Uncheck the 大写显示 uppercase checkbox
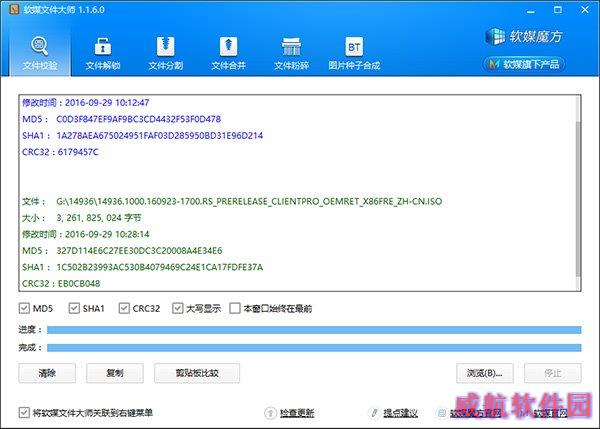Image resolution: width=600 pixels, height=429 pixels. [x=178, y=308]
